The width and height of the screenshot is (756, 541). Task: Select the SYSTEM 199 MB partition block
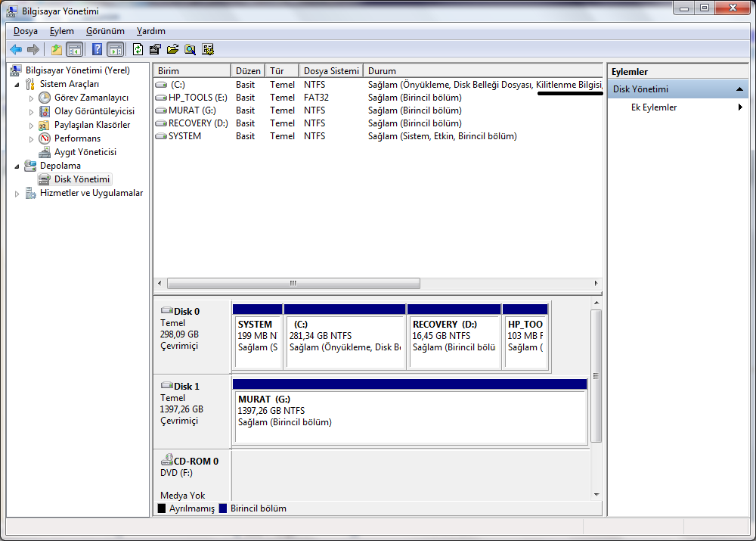[x=258, y=337]
